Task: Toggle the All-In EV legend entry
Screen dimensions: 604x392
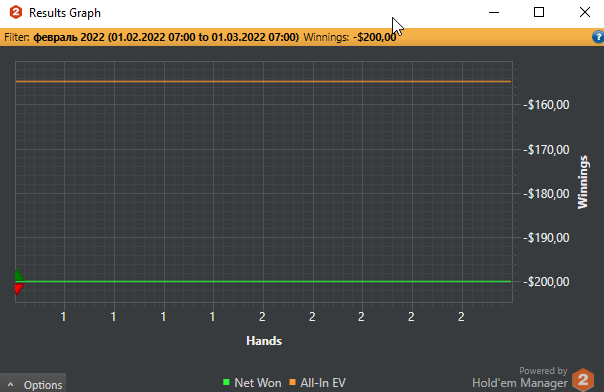Action: [318, 383]
